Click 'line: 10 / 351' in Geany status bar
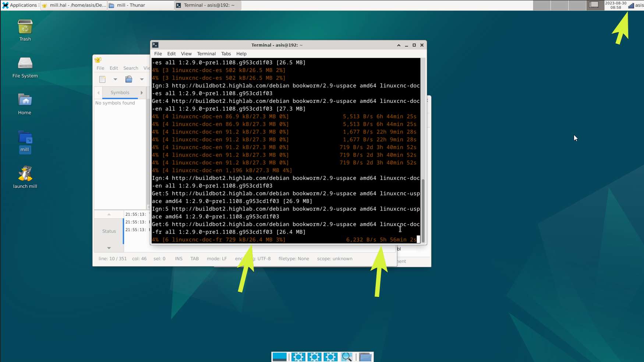This screenshot has height=362, width=644. coord(113,259)
